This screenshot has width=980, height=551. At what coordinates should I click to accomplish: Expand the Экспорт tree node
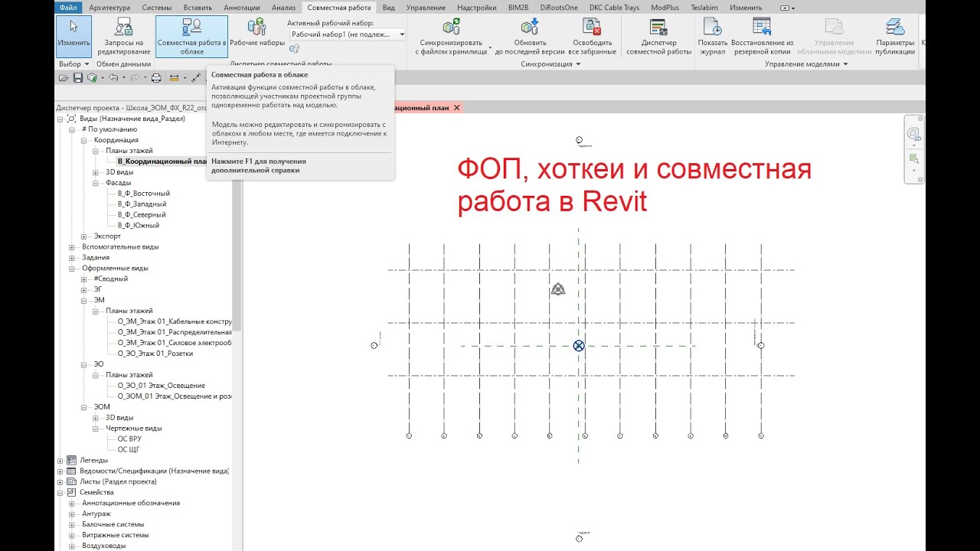84,236
